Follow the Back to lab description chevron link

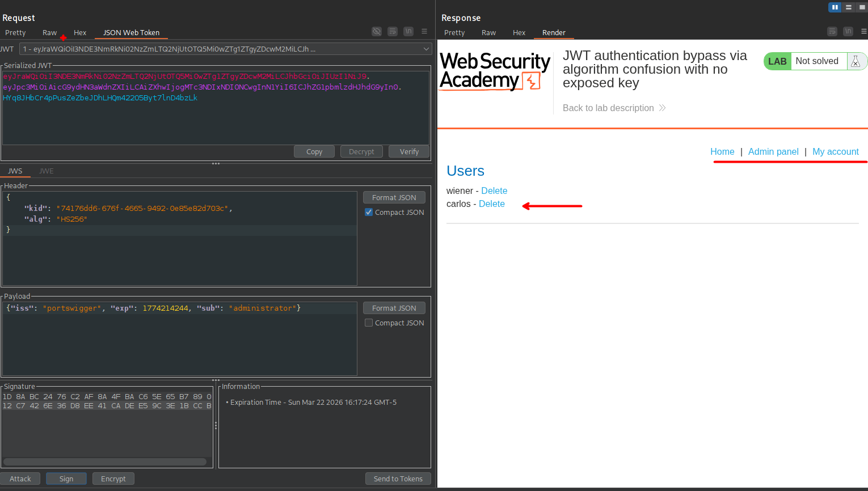(x=614, y=108)
